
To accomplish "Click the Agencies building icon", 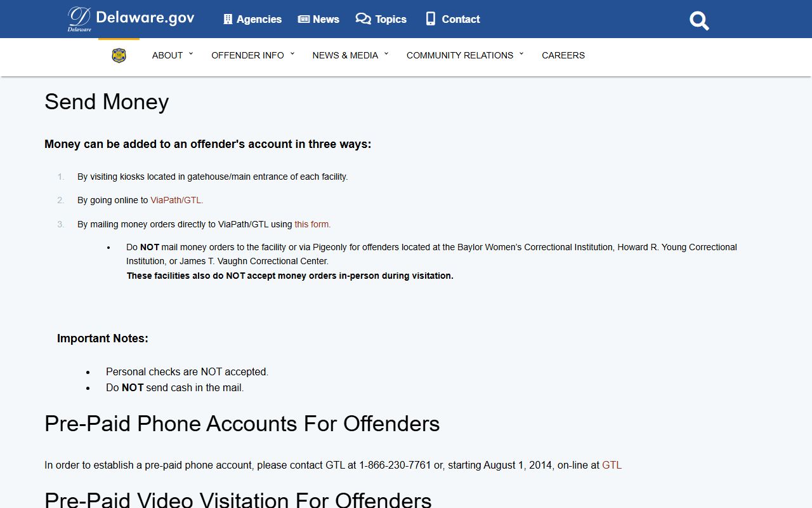I will (228, 19).
